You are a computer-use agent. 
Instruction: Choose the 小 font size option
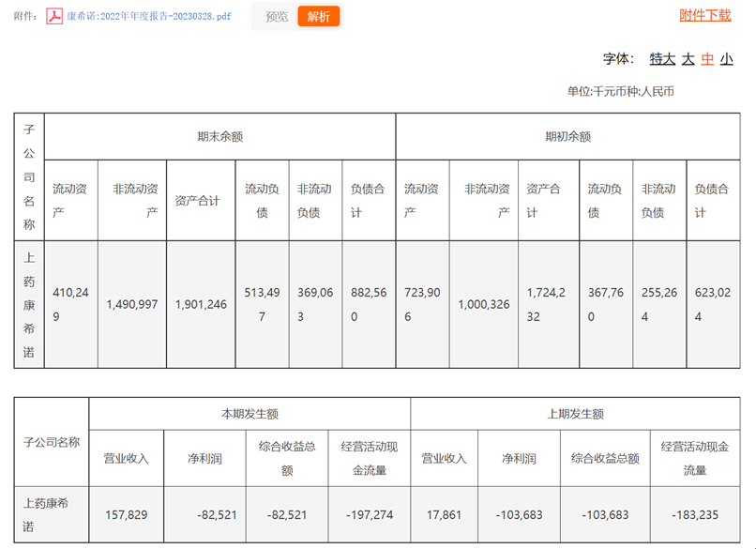[x=726, y=58]
